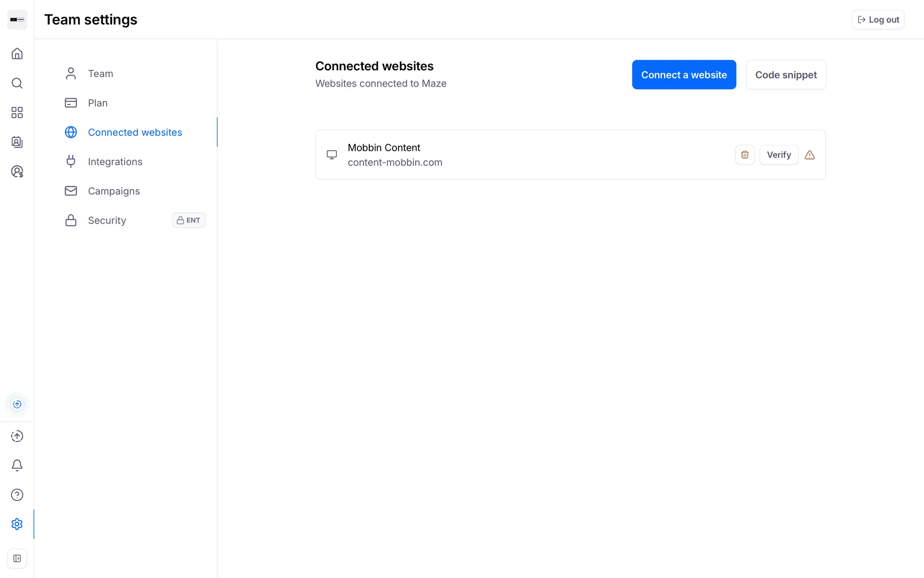Go to Team settings section
Screen dimensions: 924x578
pos(100,74)
